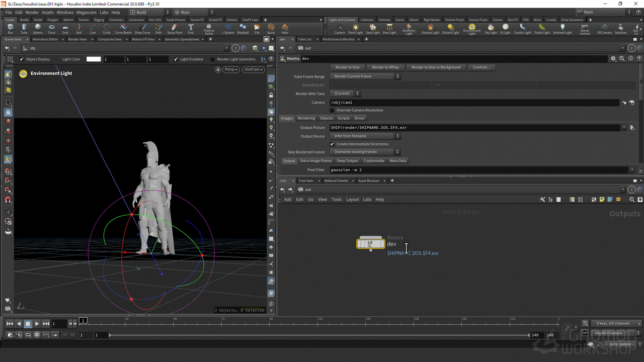Open the Valid Frame Range dropdown
This screenshot has width=644, height=362.
click(365, 76)
